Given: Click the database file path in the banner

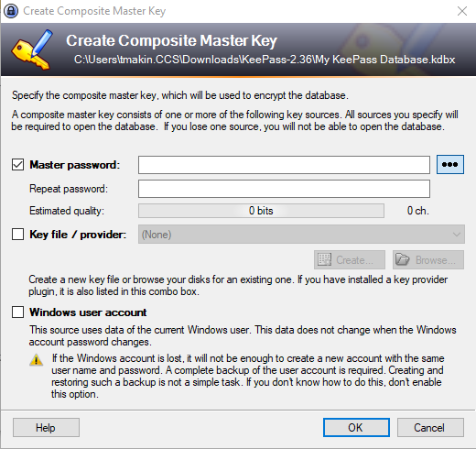Looking at the screenshot, I should click(x=265, y=60).
